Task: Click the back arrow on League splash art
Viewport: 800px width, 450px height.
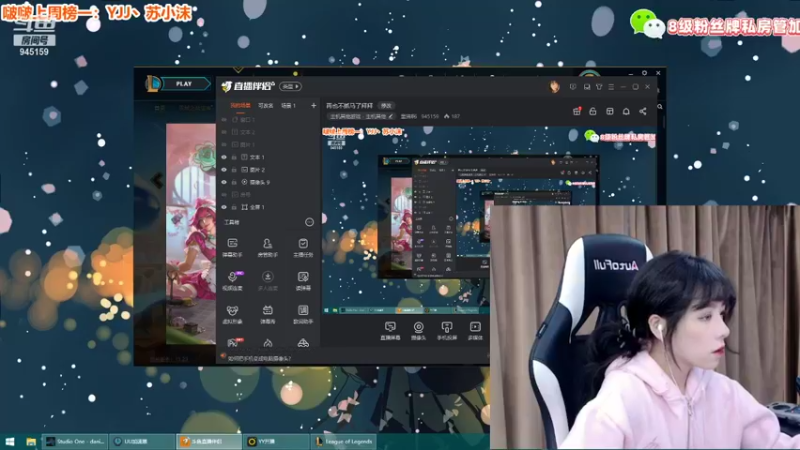Action: 157,180
